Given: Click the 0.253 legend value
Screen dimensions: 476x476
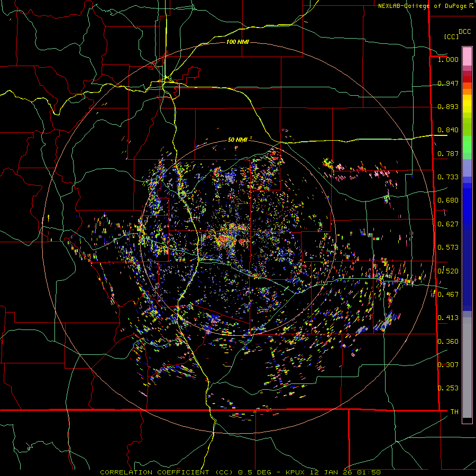Looking at the screenshot, I should [448, 388].
